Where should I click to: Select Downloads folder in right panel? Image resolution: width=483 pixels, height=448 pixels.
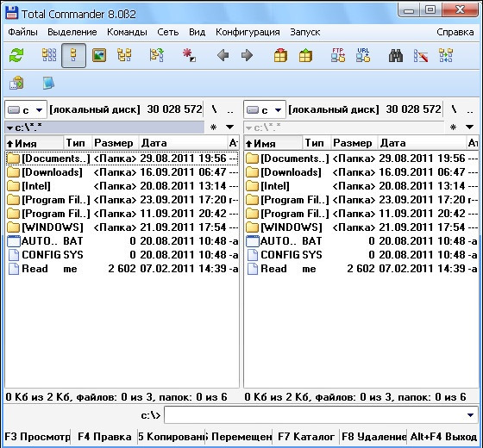(361, 172)
